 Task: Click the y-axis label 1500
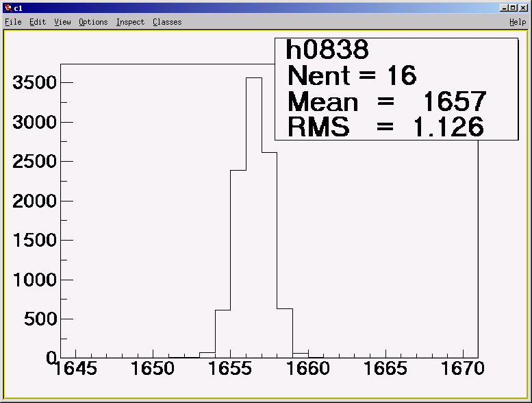pos(35,240)
